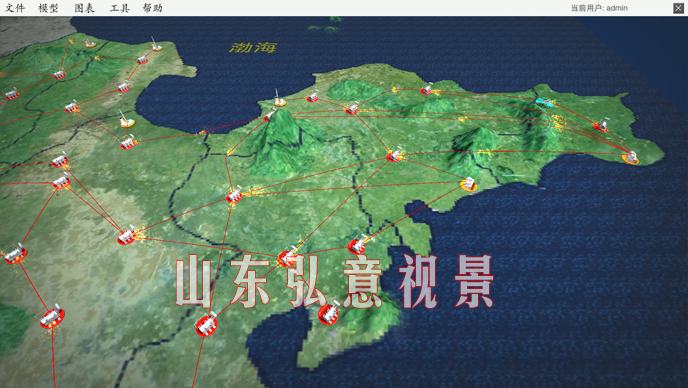Open the 帮助 menu

153,8
